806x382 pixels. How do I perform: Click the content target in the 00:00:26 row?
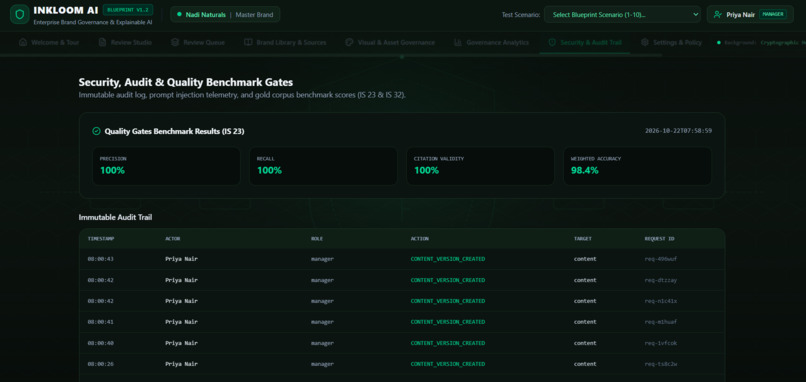point(585,364)
